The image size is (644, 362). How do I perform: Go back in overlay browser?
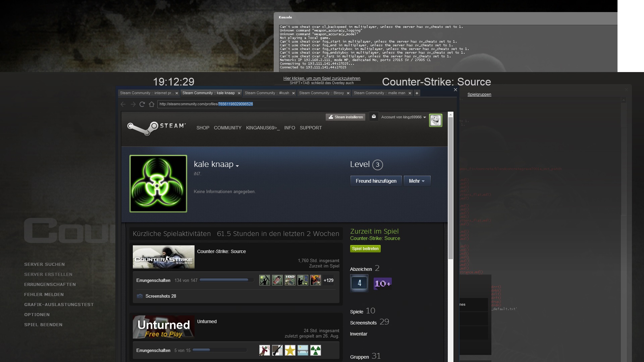tap(123, 104)
